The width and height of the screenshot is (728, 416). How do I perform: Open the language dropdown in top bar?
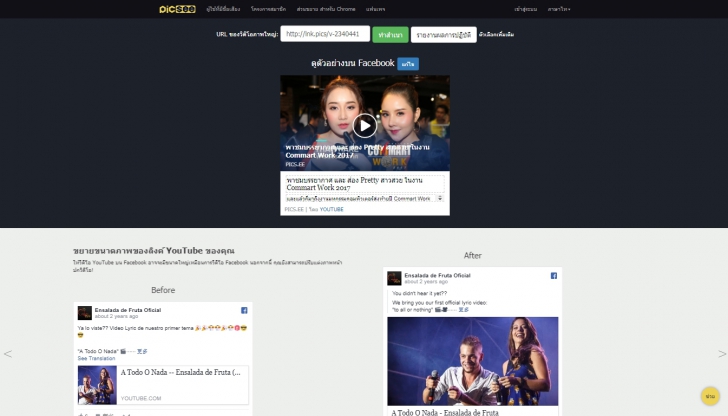559,9
